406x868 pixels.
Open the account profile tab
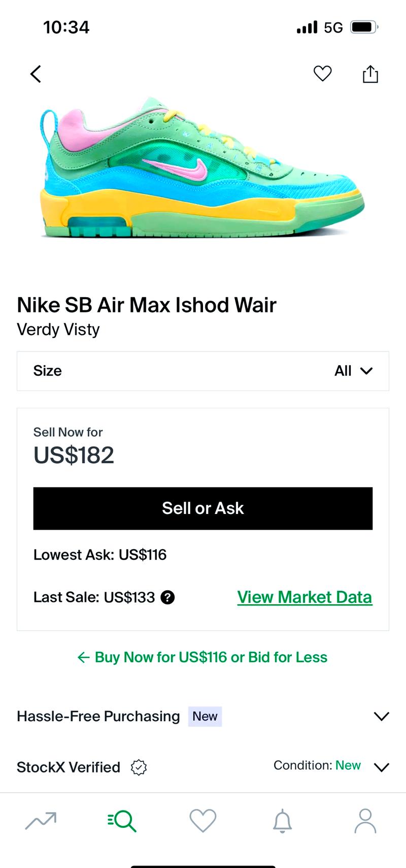365,821
